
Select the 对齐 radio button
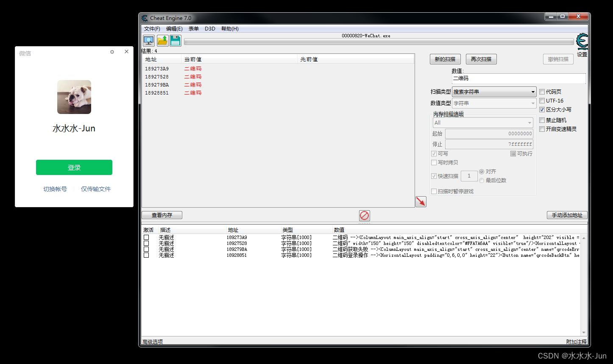[x=482, y=172]
